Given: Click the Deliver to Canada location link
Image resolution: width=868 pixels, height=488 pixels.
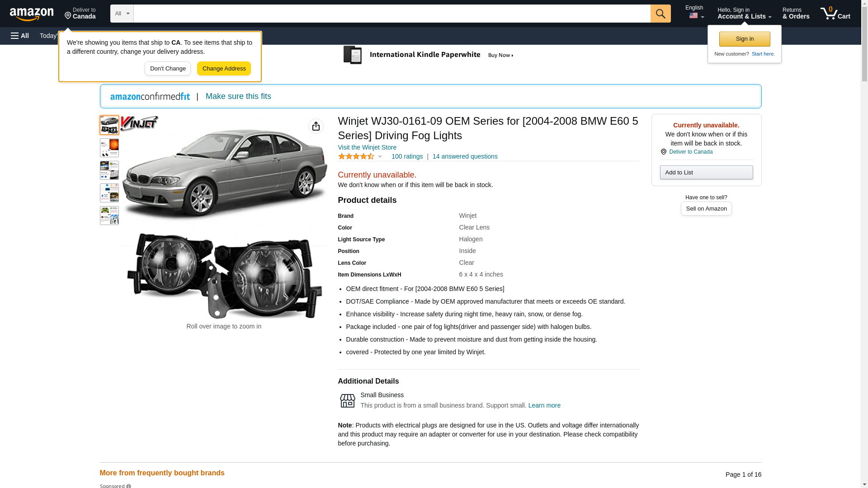Looking at the screenshot, I should point(690,152).
